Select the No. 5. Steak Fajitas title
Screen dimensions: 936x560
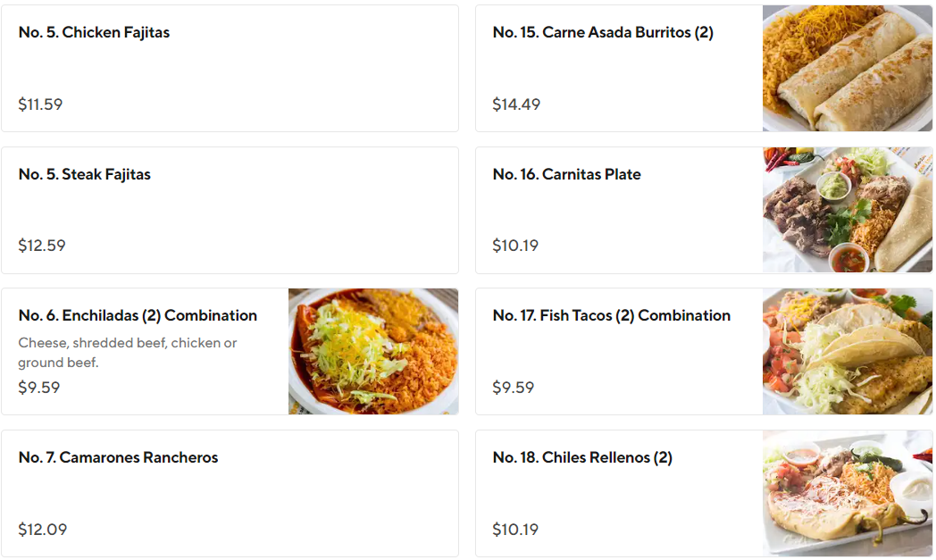tap(85, 174)
